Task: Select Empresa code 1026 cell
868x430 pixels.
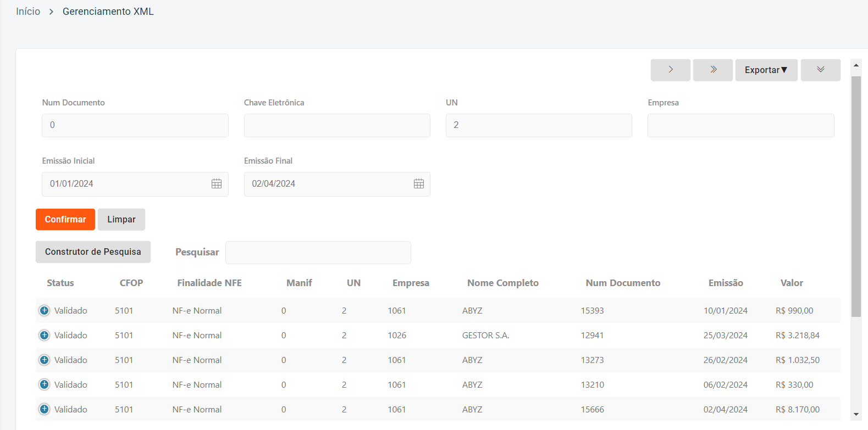Action: point(397,336)
